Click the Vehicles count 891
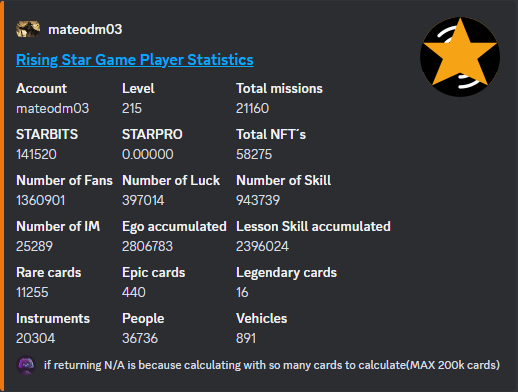The image size is (518, 392). point(246,338)
